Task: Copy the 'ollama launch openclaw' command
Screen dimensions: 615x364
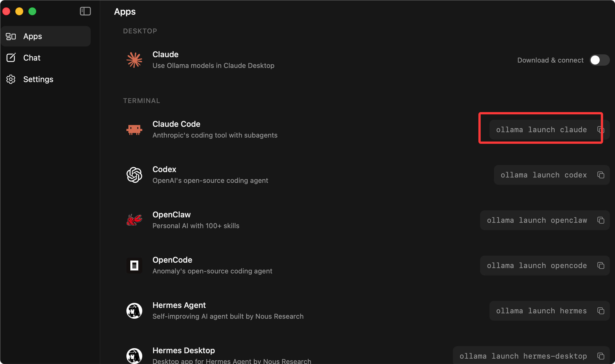Action: point(601,220)
